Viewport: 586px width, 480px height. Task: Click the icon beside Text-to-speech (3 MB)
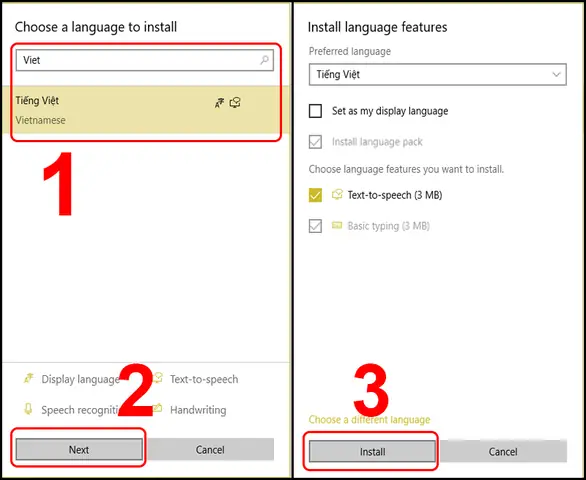tap(337, 194)
